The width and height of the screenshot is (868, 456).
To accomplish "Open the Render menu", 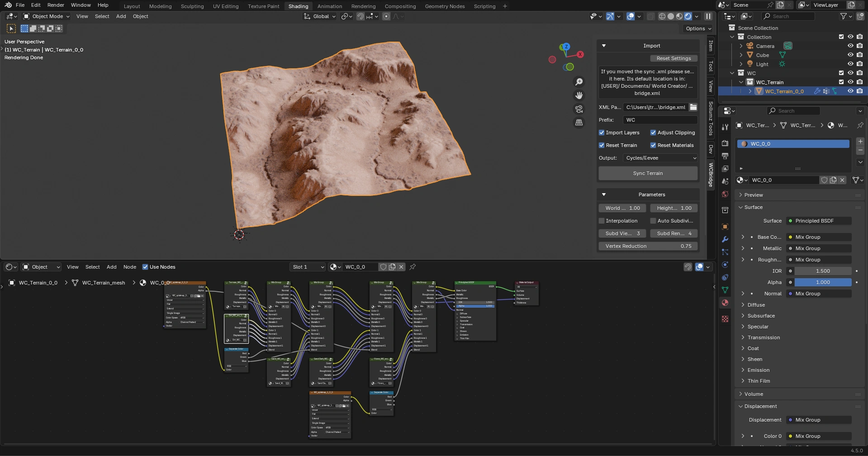I will (x=56, y=5).
